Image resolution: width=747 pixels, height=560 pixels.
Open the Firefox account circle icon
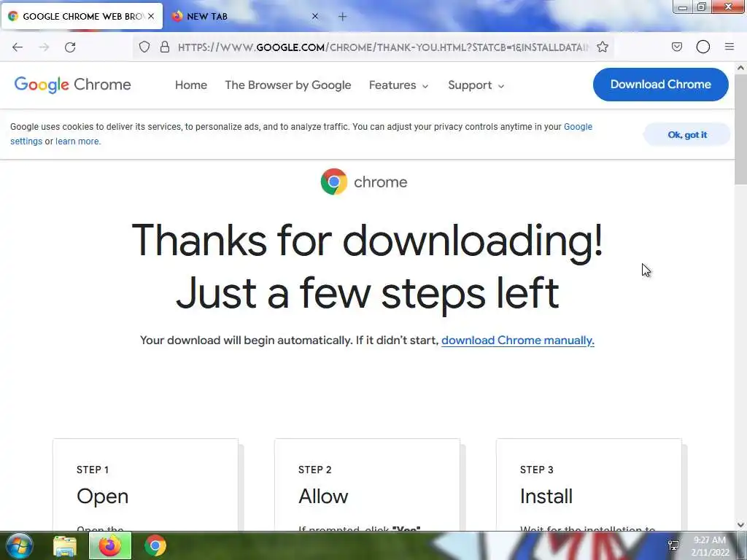tap(703, 47)
